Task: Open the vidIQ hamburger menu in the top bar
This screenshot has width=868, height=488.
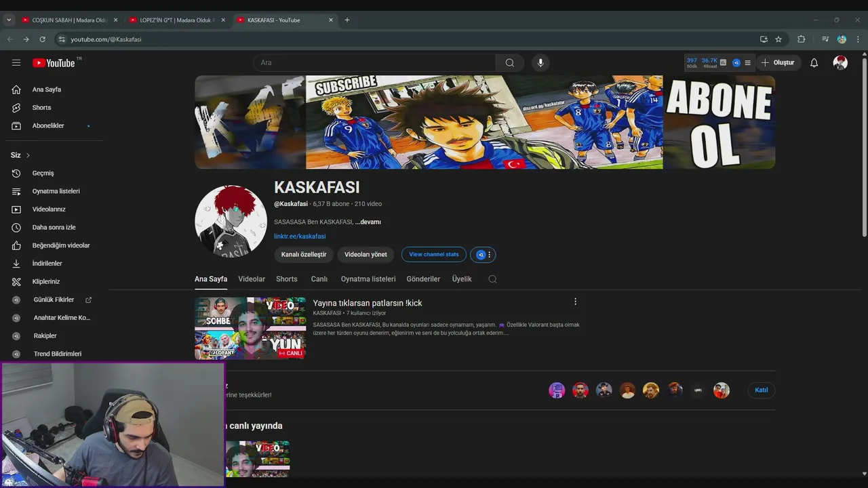Action: [747, 62]
